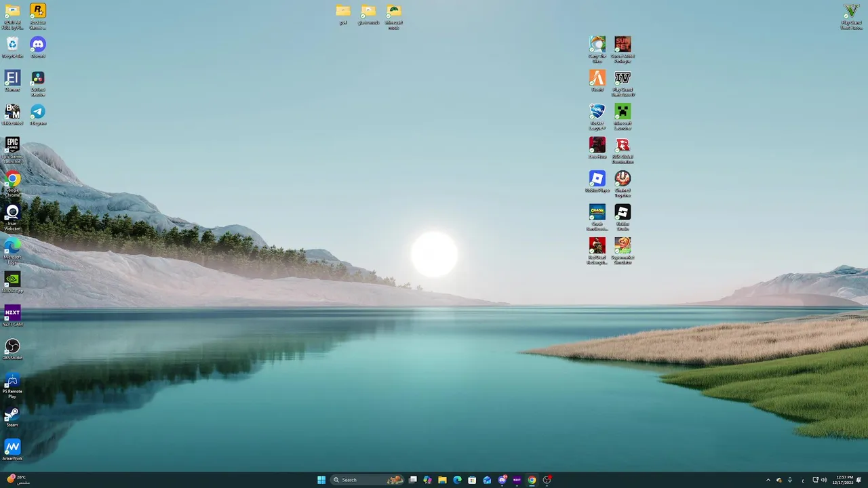Open the Recycle Bin

(x=12, y=47)
